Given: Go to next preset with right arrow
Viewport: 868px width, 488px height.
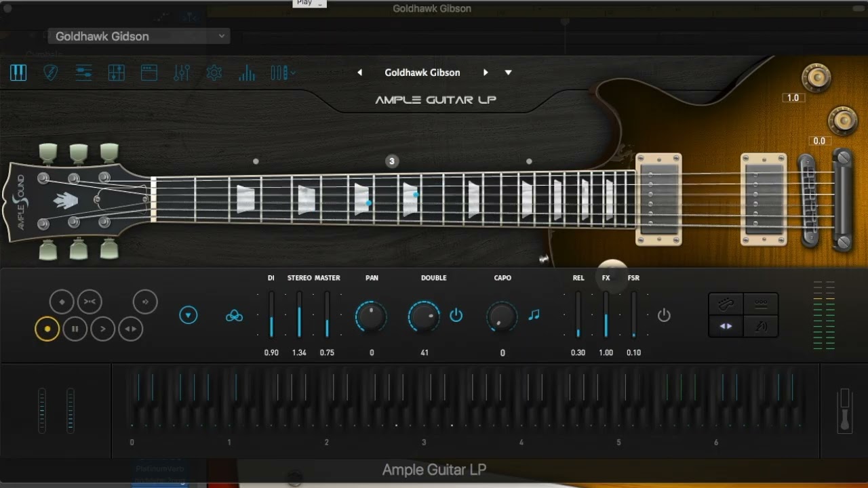Looking at the screenshot, I should 486,73.
